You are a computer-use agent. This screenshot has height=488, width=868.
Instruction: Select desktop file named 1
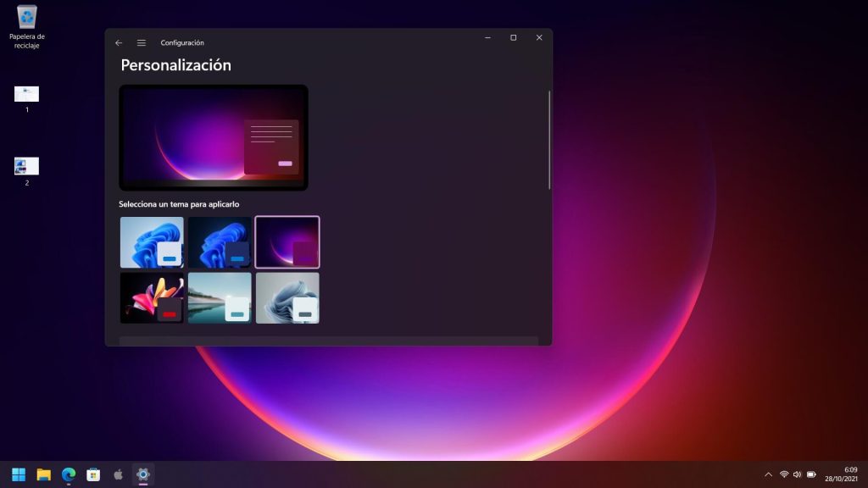point(26,100)
